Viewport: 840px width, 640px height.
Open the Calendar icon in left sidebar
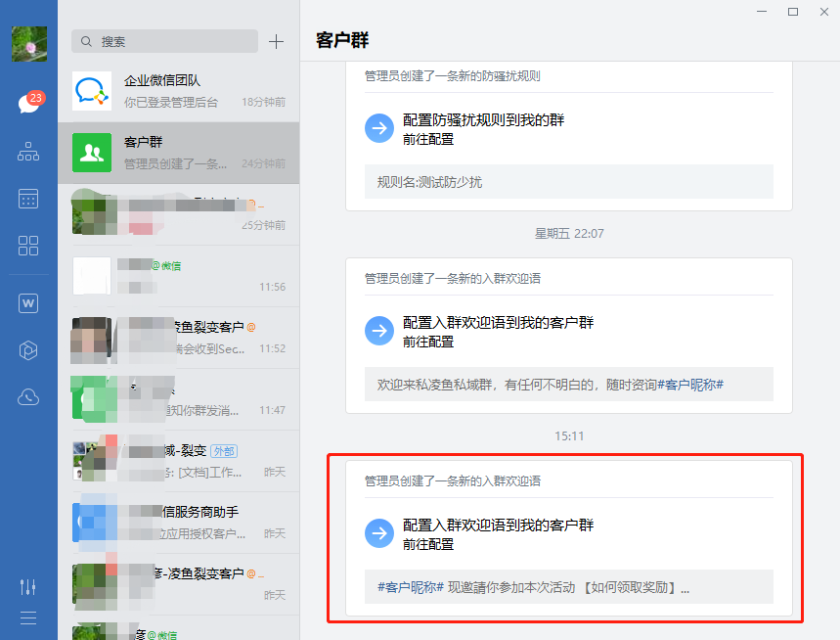click(28, 199)
